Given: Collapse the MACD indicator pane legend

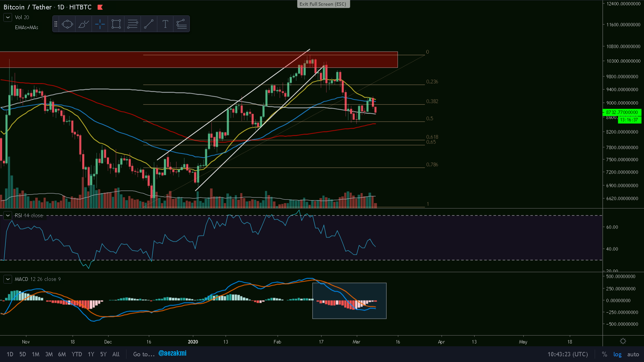Looking at the screenshot, I should (x=8, y=279).
